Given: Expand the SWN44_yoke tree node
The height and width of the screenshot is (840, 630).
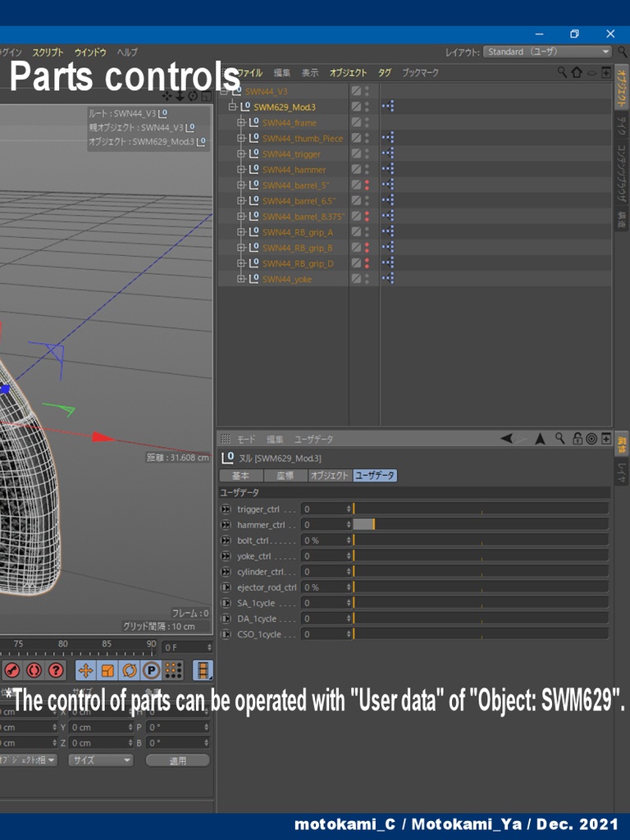Looking at the screenshot, I should (x=241, y=279).
